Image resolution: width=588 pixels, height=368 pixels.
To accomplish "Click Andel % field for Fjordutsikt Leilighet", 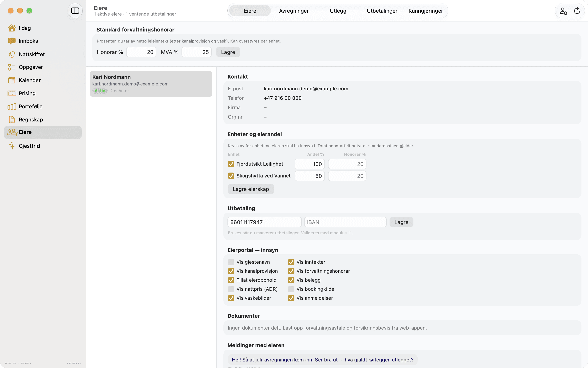I will coord(310,164).
